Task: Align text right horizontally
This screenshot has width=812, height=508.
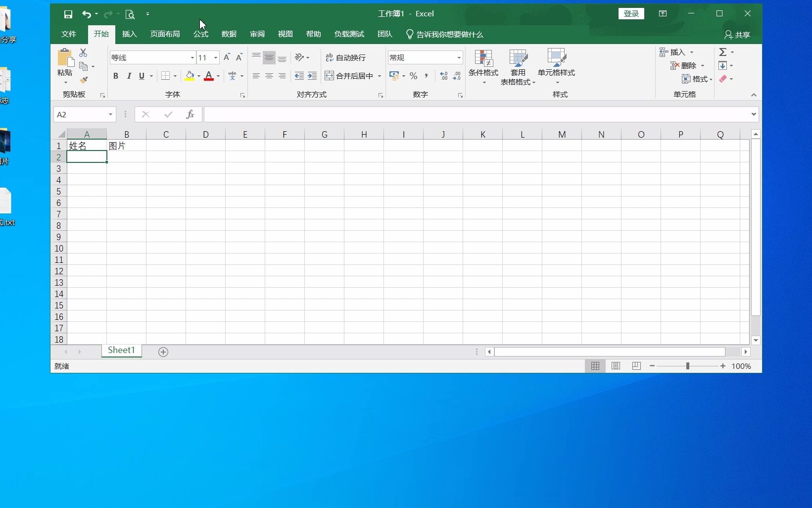Action: point(282,76)
